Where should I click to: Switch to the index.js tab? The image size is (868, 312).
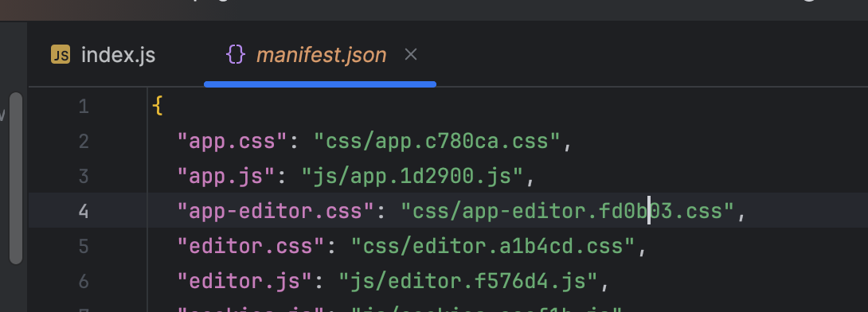[x=104, y=55]
